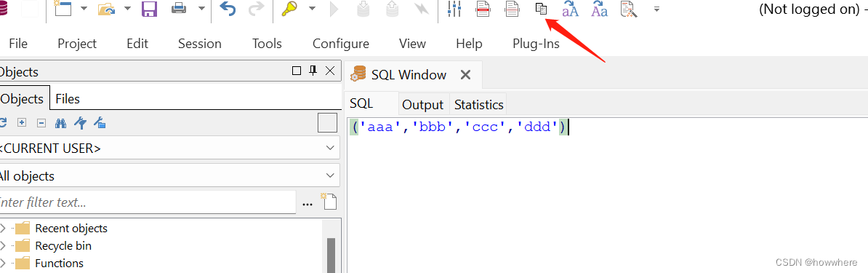Open the New window dropdown arrow
The height and width of the screenshot is (273, 868).
pos(84,8)
